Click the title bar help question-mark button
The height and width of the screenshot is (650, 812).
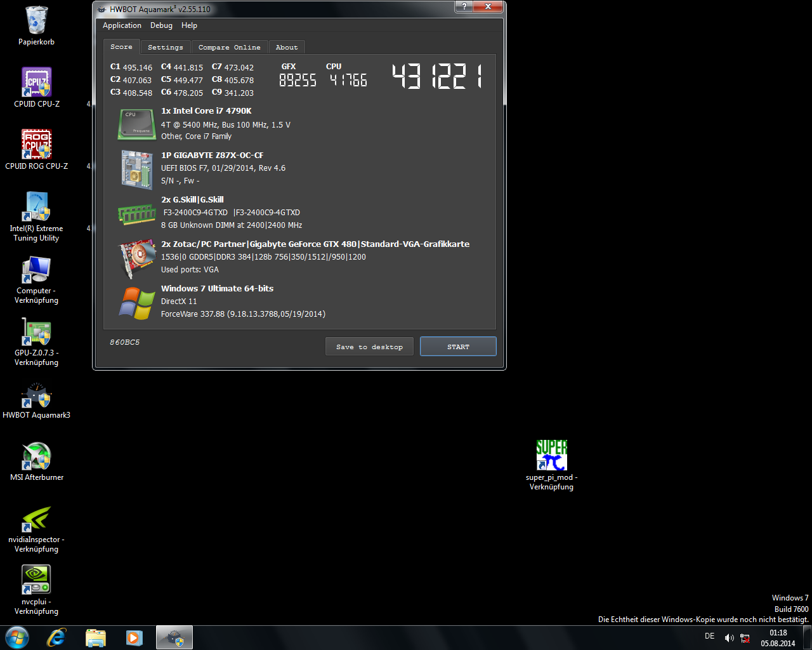(464, 6)
